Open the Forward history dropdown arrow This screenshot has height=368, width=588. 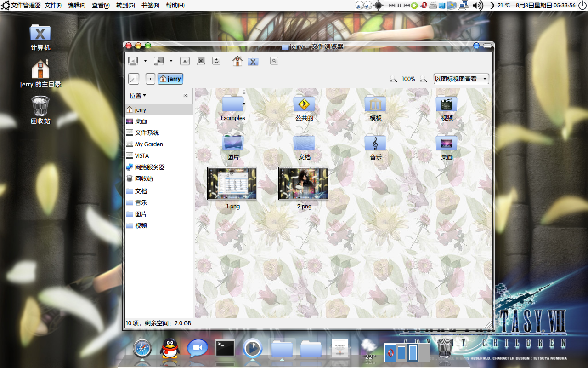tap(171, 61)
